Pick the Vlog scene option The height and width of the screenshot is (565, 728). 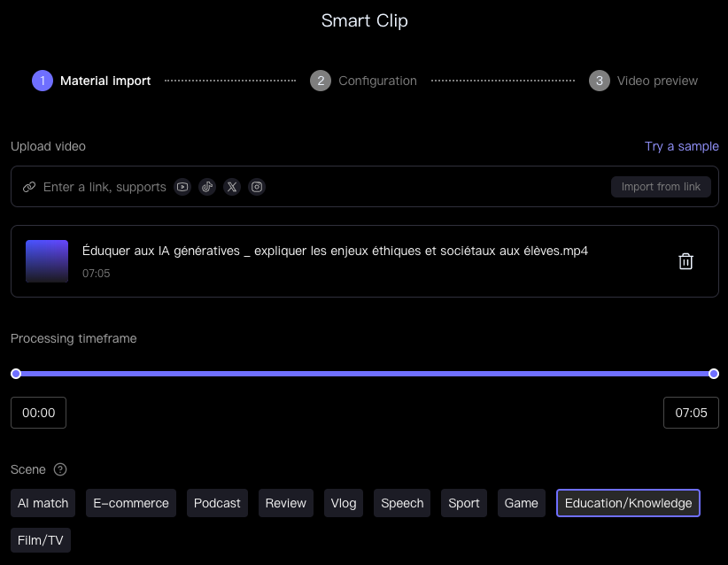point(344,503)
